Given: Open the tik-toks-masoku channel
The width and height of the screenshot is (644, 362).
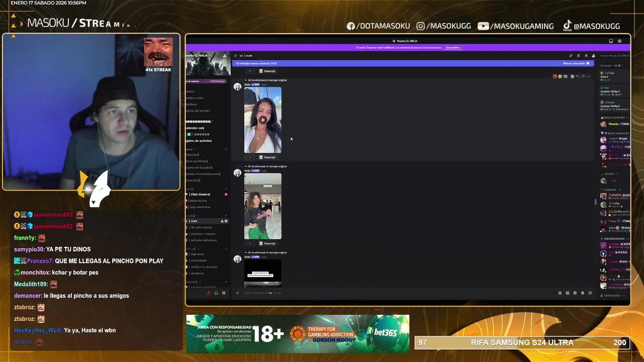Looking at the screenshot, I should (x=201, y=227).
